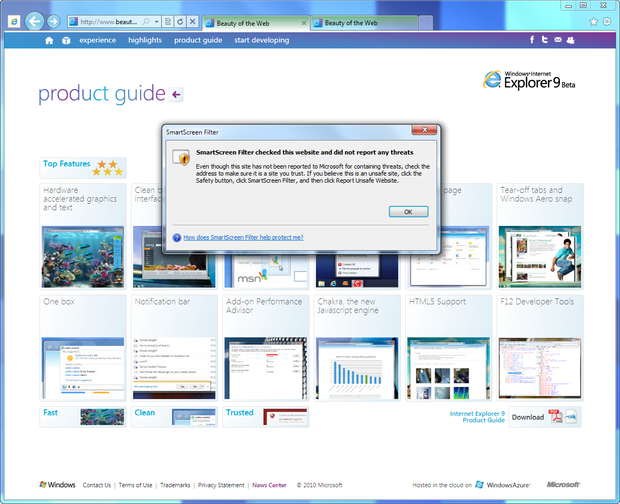Click the Home icon in site navigation
This screenshot has width=620, height=504.
coord(49,40)
